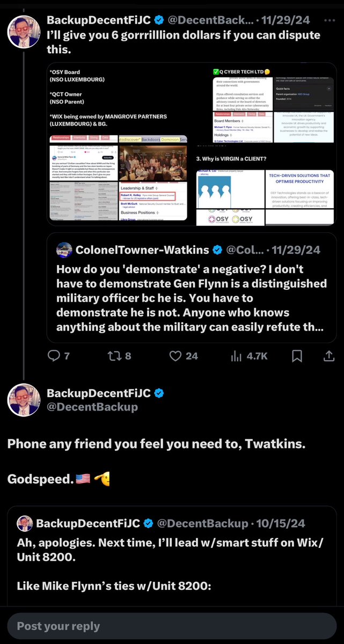View analytics showing 4.7K views
Image resolution: width=344 pixels, height=644 pixels.
click(237, 356)
